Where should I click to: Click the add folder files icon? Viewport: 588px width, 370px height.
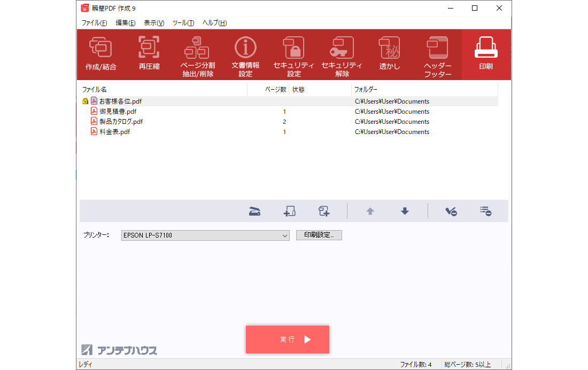tap(323, 211)
